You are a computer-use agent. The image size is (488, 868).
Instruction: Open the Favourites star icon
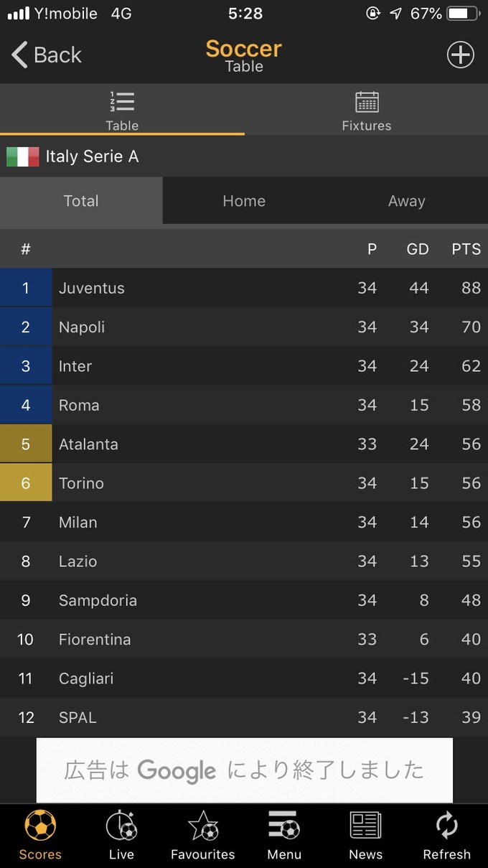click(203, 826)
